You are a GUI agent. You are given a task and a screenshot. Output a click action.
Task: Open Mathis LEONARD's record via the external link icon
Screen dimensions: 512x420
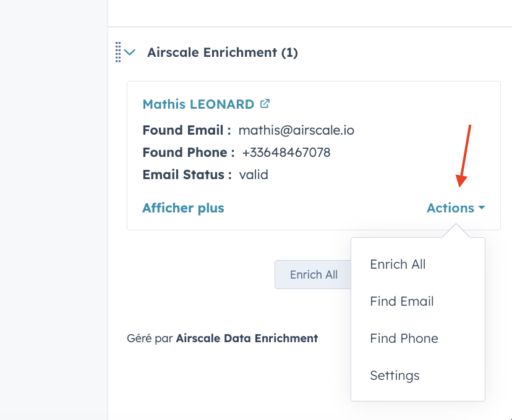click(x=264, y=104)
